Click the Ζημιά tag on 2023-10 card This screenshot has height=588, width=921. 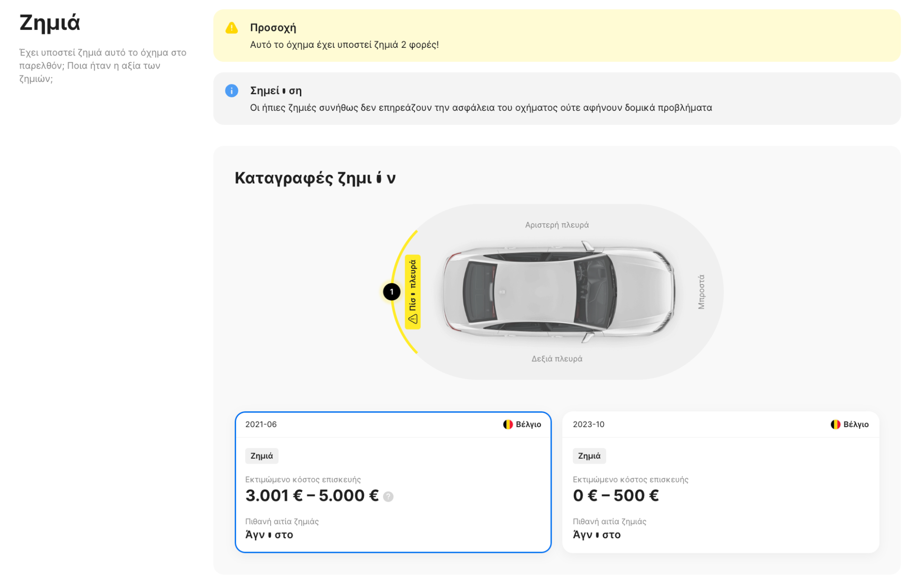click(x=589, y=456)
